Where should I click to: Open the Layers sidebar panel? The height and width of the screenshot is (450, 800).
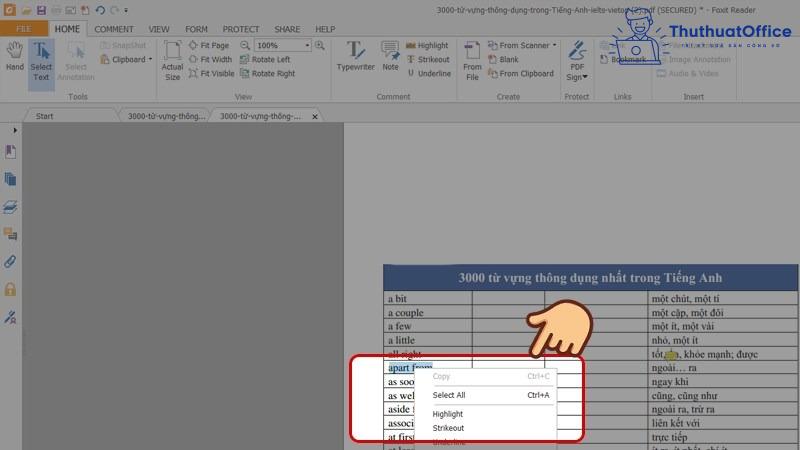pos(10,207)
